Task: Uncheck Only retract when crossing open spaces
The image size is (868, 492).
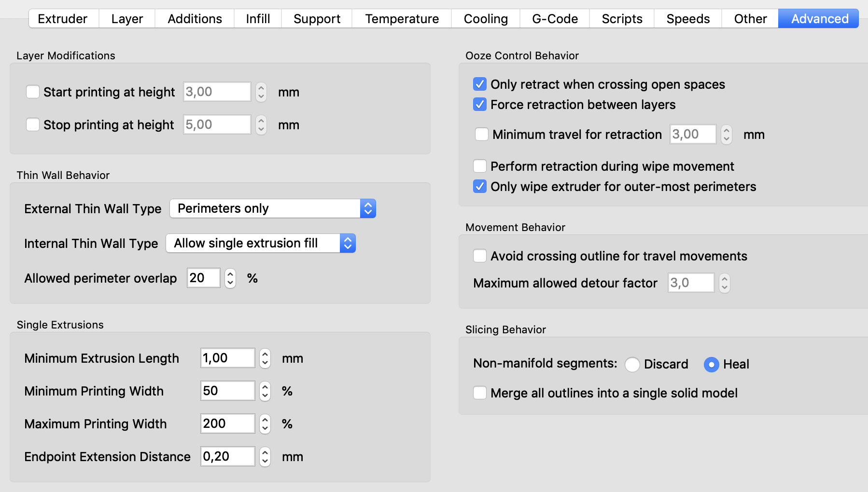Action: [480, 84]
